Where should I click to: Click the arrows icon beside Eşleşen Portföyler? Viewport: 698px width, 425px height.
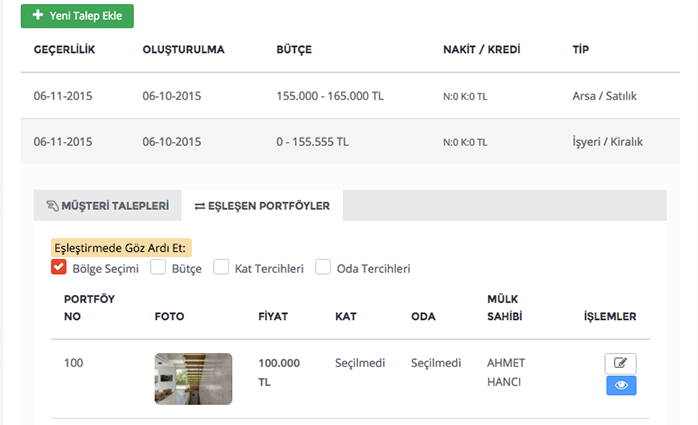tap(200, 206)
